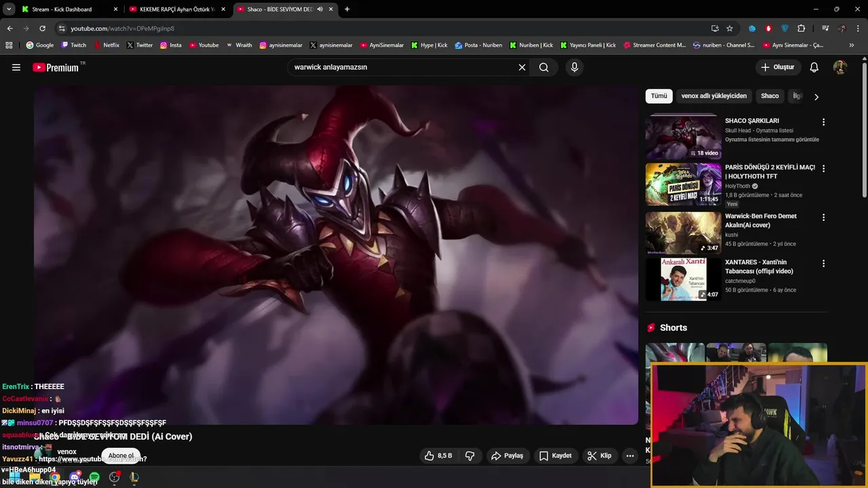Open the Extensions puzzle icon
Image resolution: width=868 pixels, height=488 pixels.
coord(802,28)
